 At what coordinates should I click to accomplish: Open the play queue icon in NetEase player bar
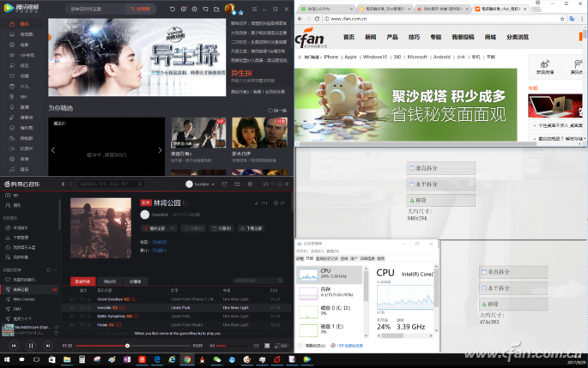(x=281, y=346)
